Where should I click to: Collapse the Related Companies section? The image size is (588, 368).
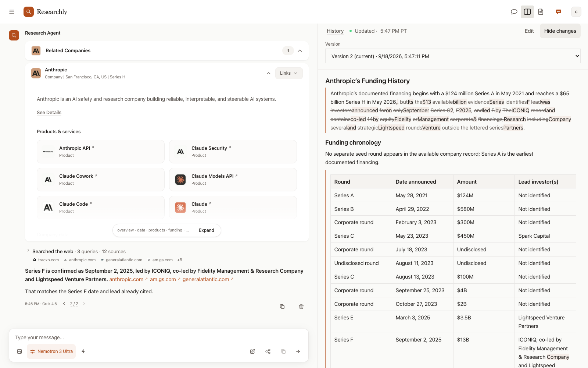click(x=300, y=51)
